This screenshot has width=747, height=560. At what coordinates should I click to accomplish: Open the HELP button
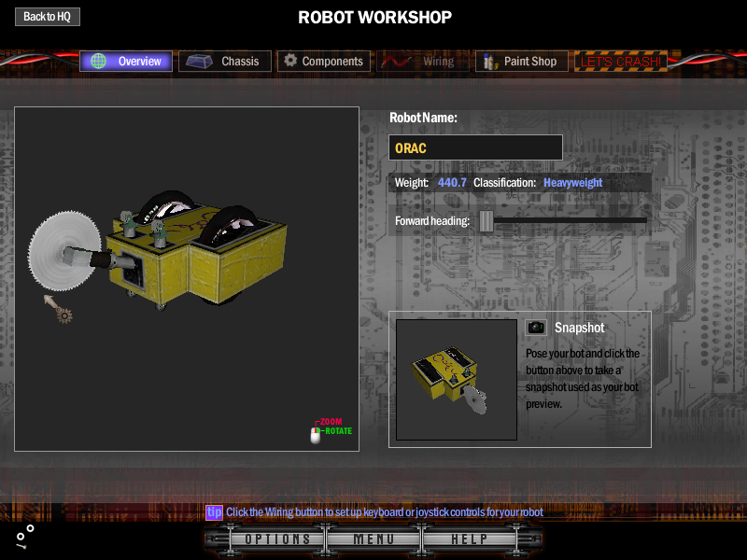click(x=470, y=539)
